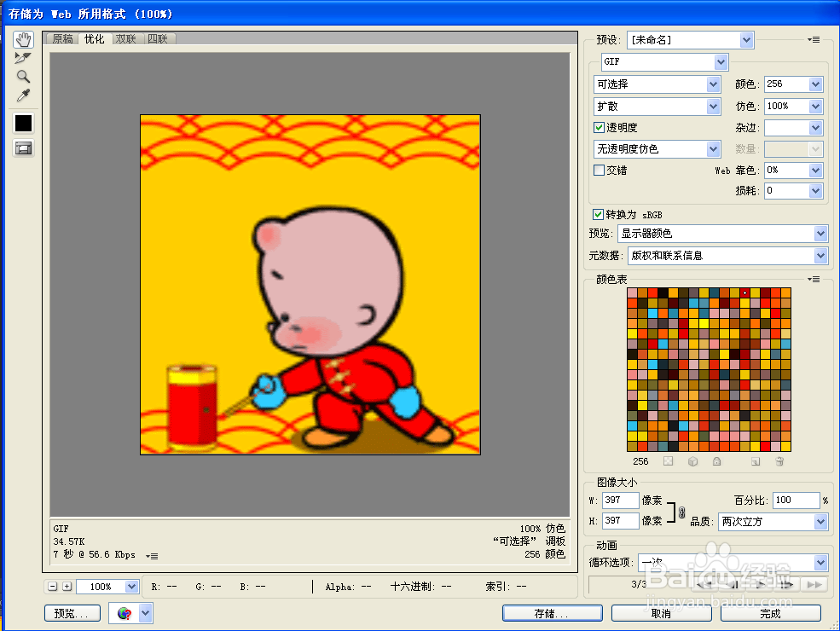The image size is (840, 631).
Task: Click the 存储 save button
Action: (551, 613)
